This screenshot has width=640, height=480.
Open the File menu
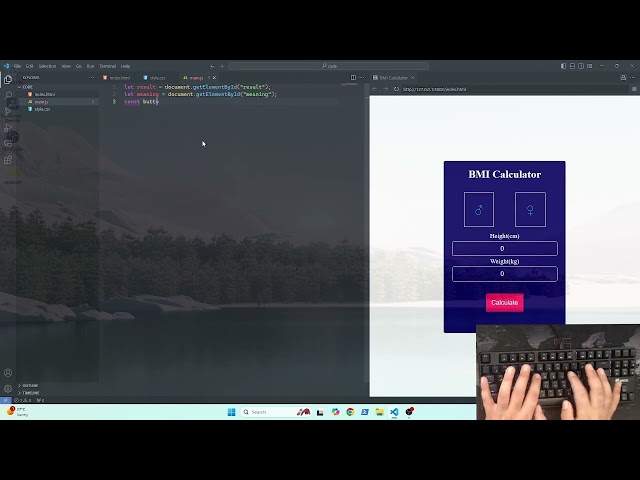click(x=17, y=66)
